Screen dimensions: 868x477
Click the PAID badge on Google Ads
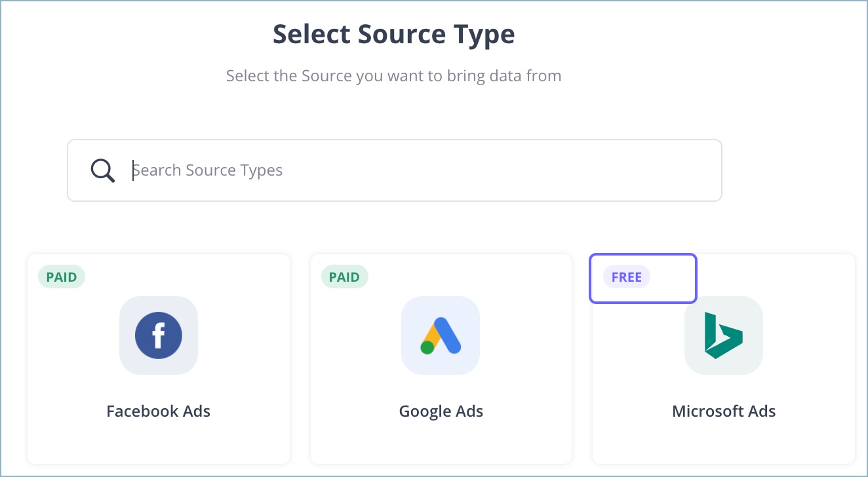coord(344,277)
